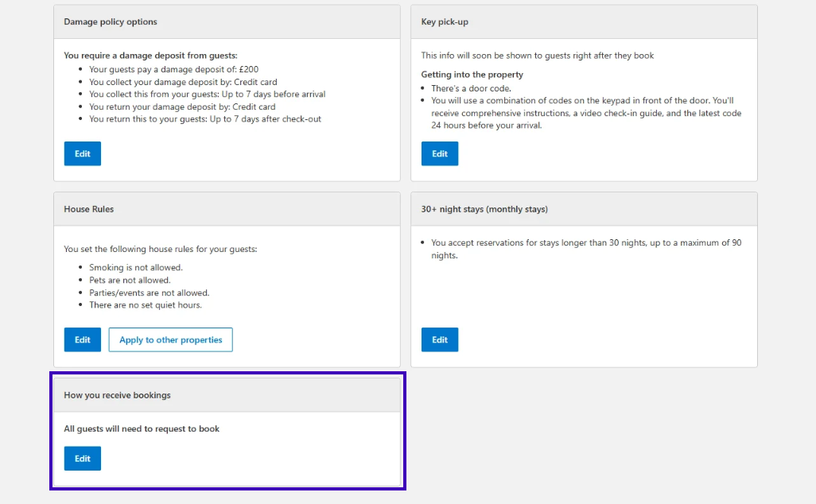
Task: Click the 'Smoking is not allowed' rule
Action: [135, 268]
